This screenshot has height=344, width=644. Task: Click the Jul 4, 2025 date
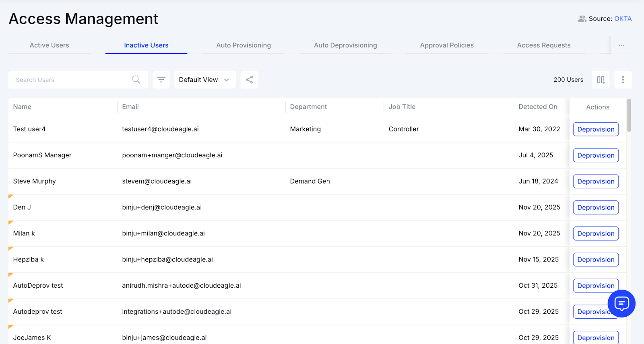(x=536, y=155)
